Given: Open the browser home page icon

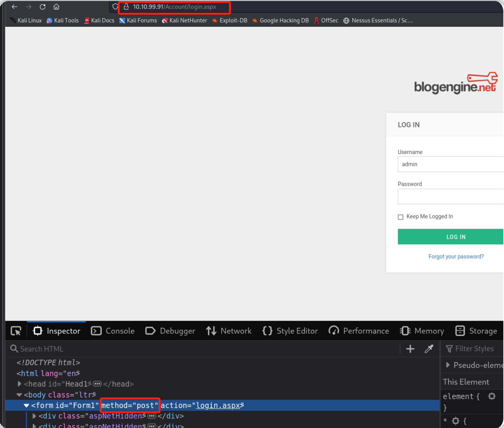Looking at the screenshot, I should click(57, 7).
